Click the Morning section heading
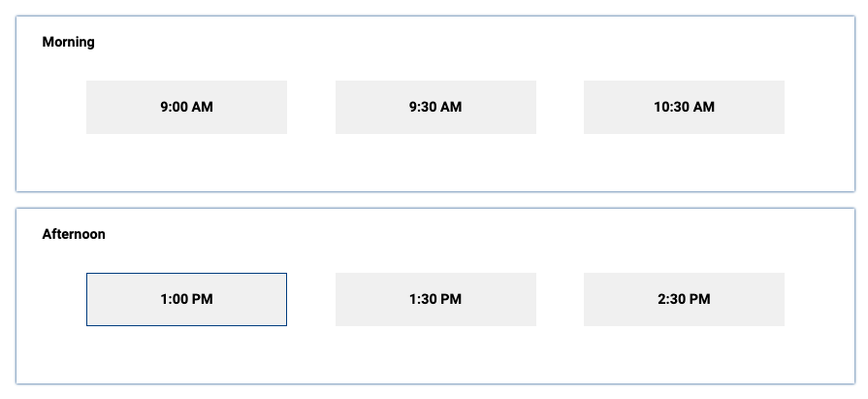The width and height of the screenshot is (868, 399). [x=68, y=42]
